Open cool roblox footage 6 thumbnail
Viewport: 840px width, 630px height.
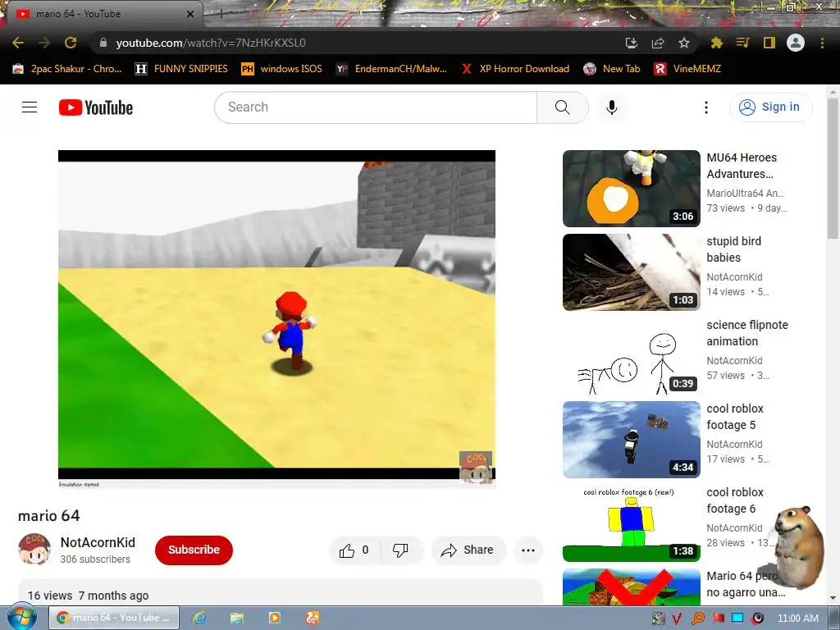point(632,523)
